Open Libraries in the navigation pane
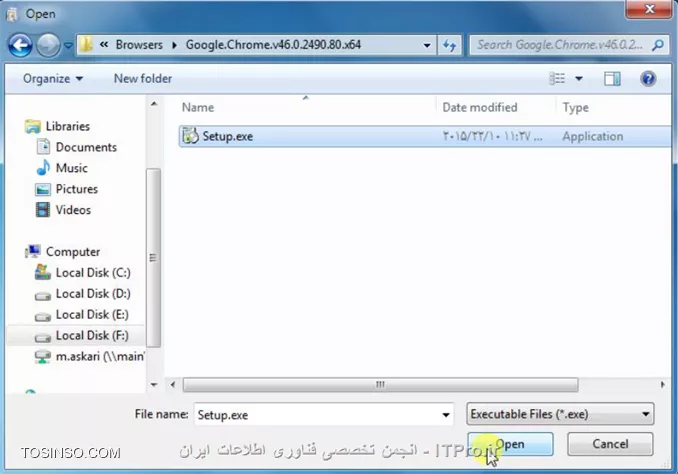The image size is (678, 474). (x=68, y=126)
